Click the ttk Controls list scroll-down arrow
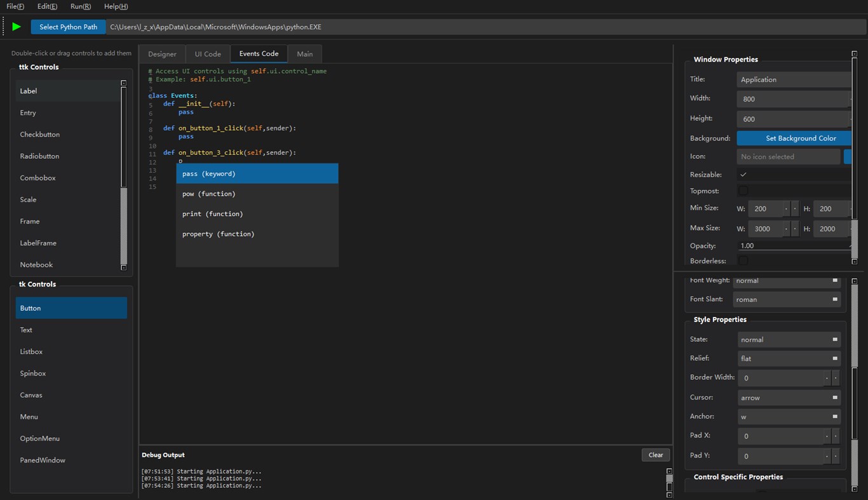This screenshot has height=500, width=868. pyautogui.click(x=123, y=267)
